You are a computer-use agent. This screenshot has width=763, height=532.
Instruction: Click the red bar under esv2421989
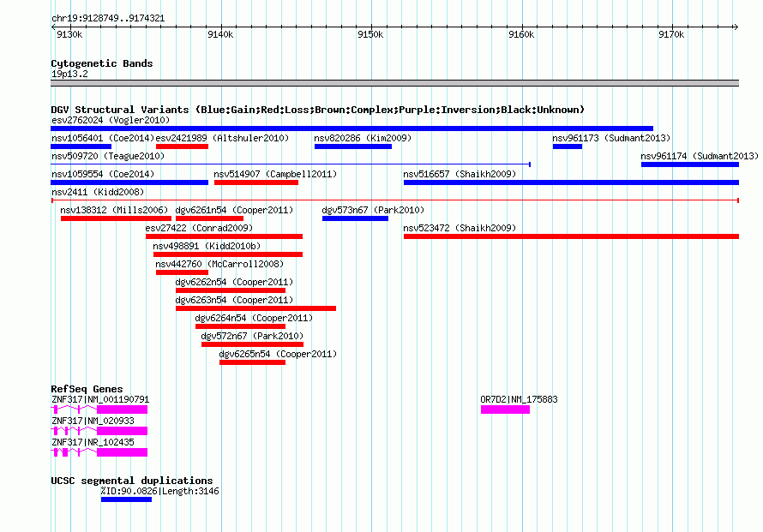[x=182, y=146]
